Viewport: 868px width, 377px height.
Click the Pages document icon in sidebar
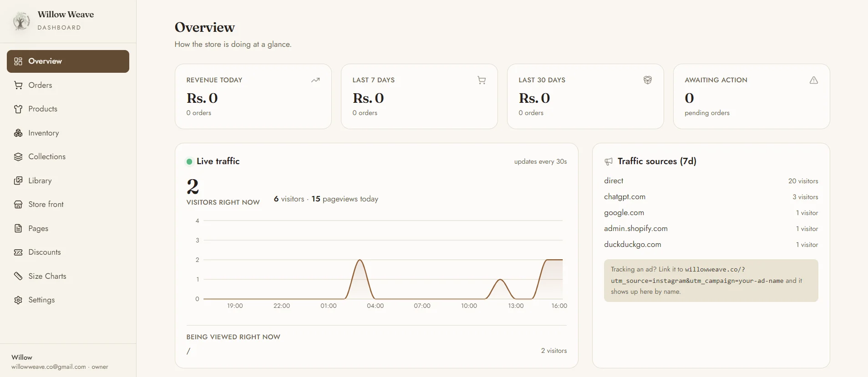(18, 228)
